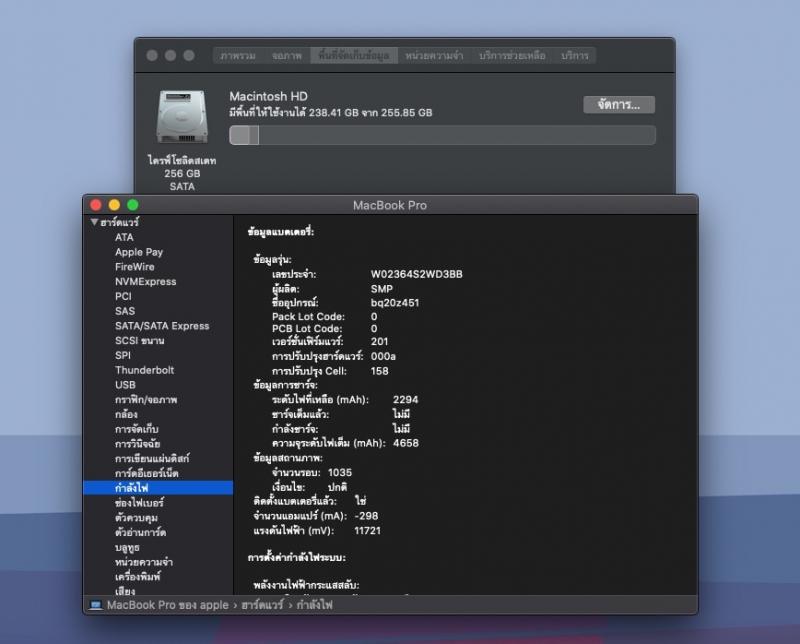Open the จอภาพ tab
The width and height of the screenshot is (800, 644).
pos(287,56)
